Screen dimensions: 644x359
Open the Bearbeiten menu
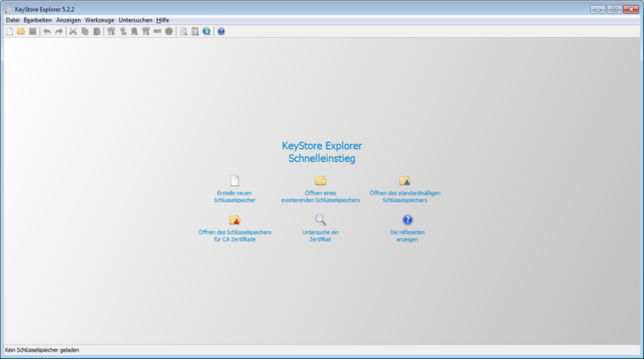(x=38, y=19)
